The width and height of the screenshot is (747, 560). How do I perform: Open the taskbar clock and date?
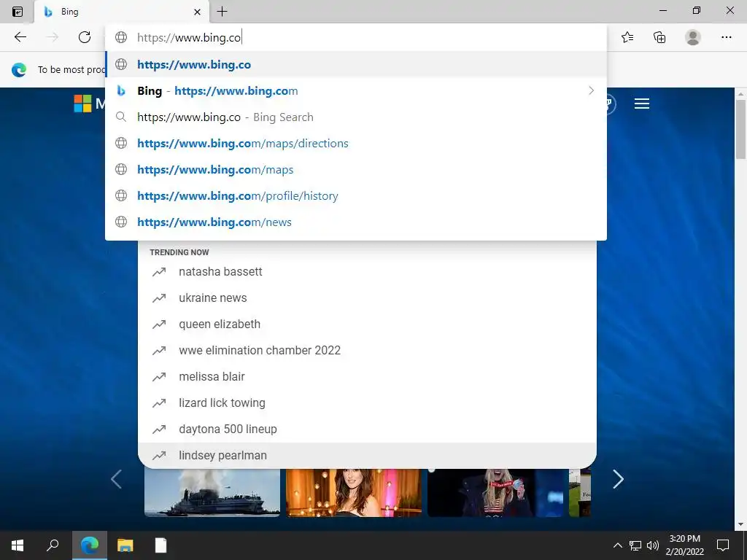coord(684,545)
